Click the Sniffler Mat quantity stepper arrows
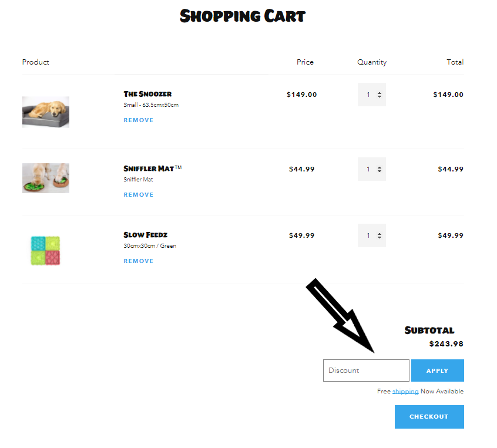Viewport: 497px width, 448px height. 380,169
